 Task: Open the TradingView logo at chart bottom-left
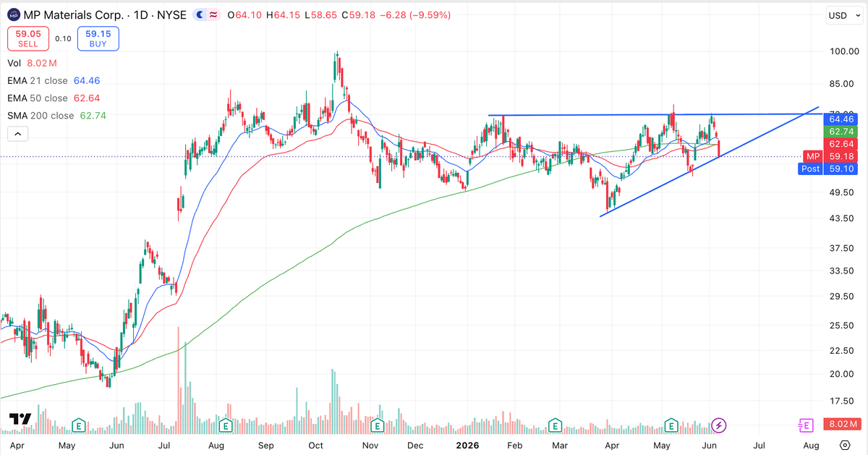(x=19, y=420)
